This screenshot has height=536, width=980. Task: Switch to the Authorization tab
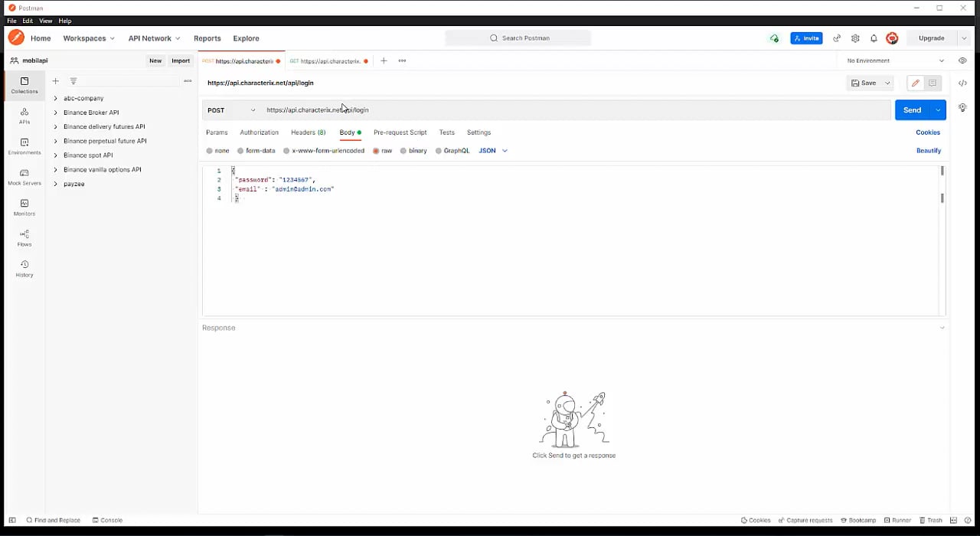[259, 132]
